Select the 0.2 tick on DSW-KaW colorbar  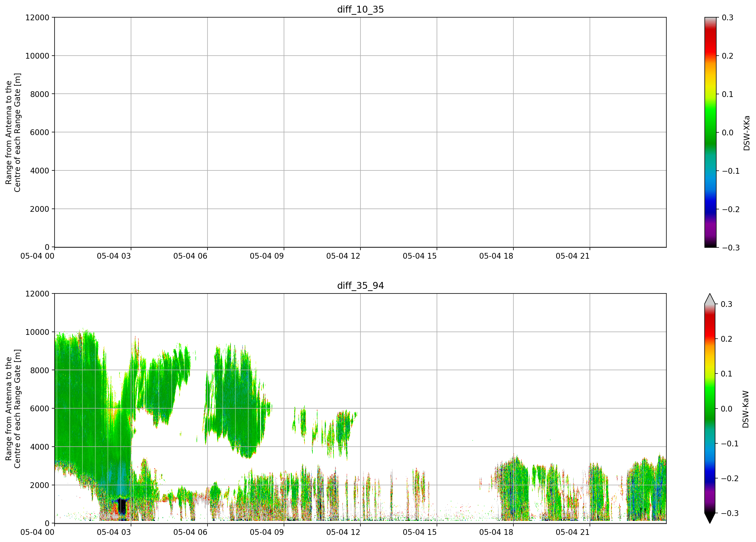(x=727, y=339)
